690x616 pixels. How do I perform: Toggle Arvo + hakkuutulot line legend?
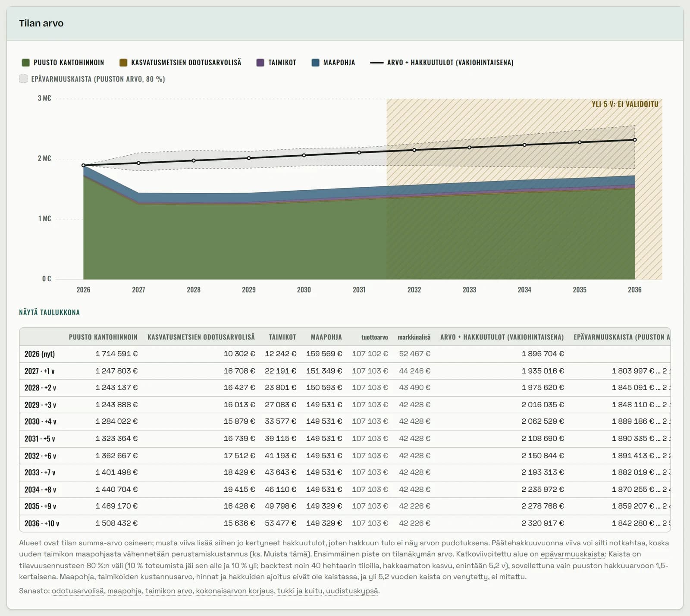(442, 63)
